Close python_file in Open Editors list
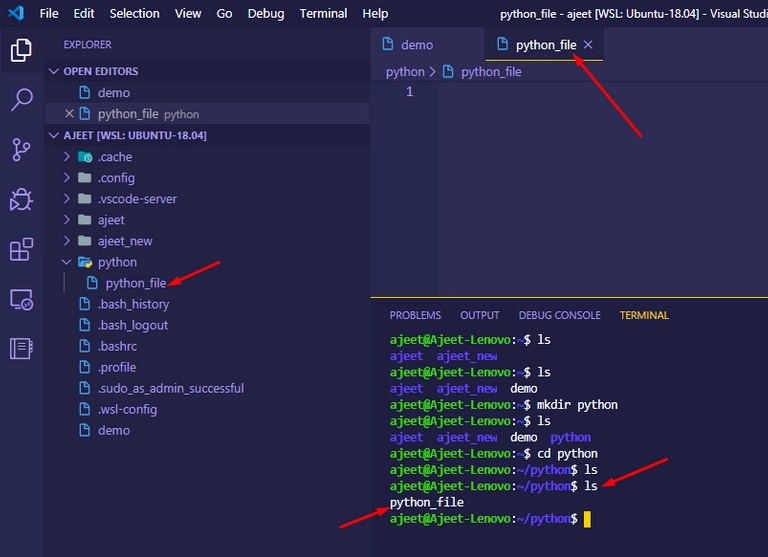 pyautogui.click(x=69, y=114)
